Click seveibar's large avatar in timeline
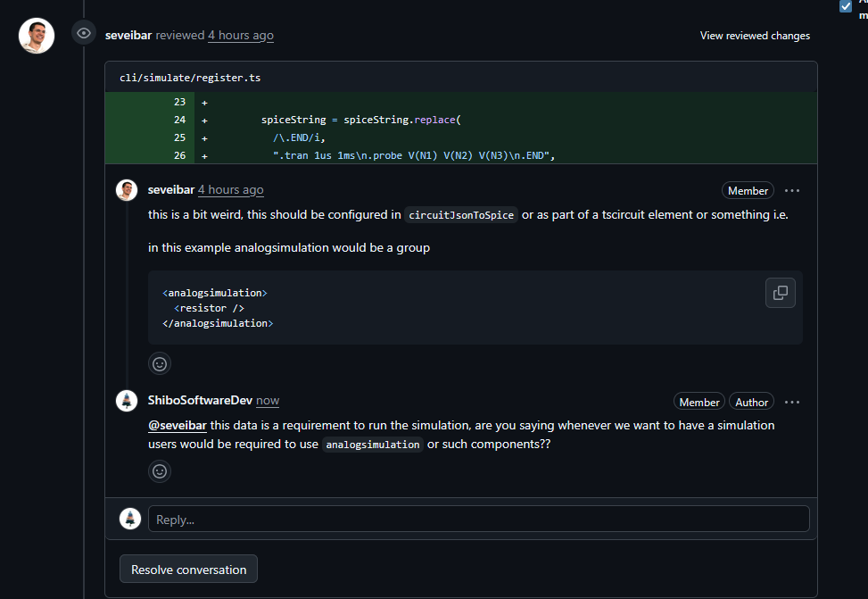868x599 pixels. click(x=37, y=36)
